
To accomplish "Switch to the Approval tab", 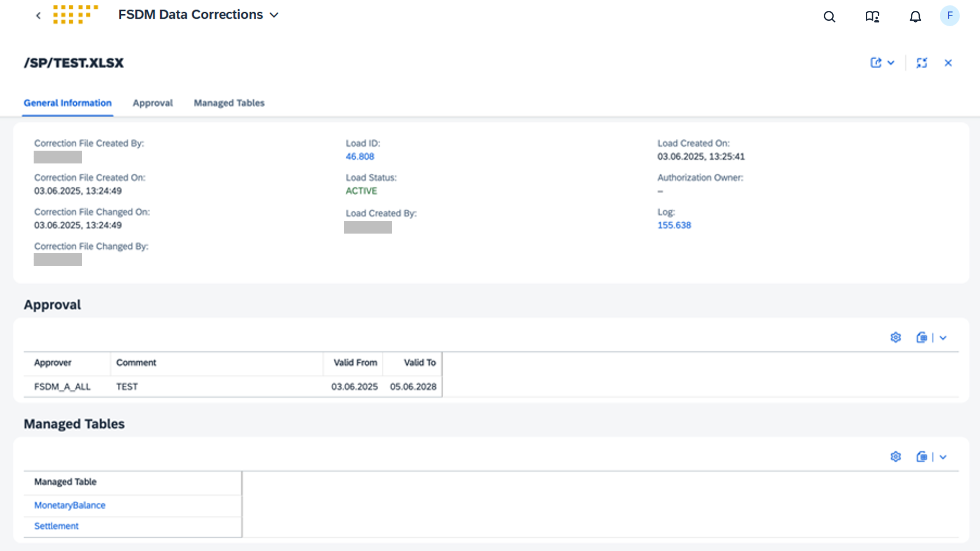I will [153, 103].
